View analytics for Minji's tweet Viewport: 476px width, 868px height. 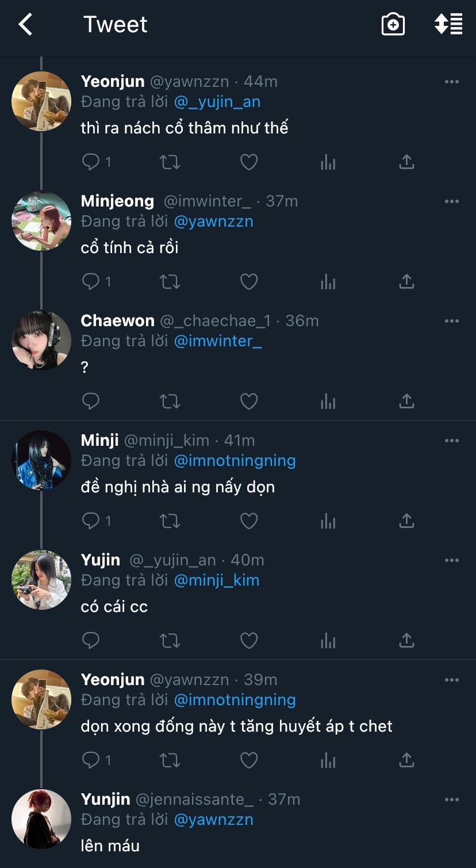pyautogui.click(x=328, y=521)
